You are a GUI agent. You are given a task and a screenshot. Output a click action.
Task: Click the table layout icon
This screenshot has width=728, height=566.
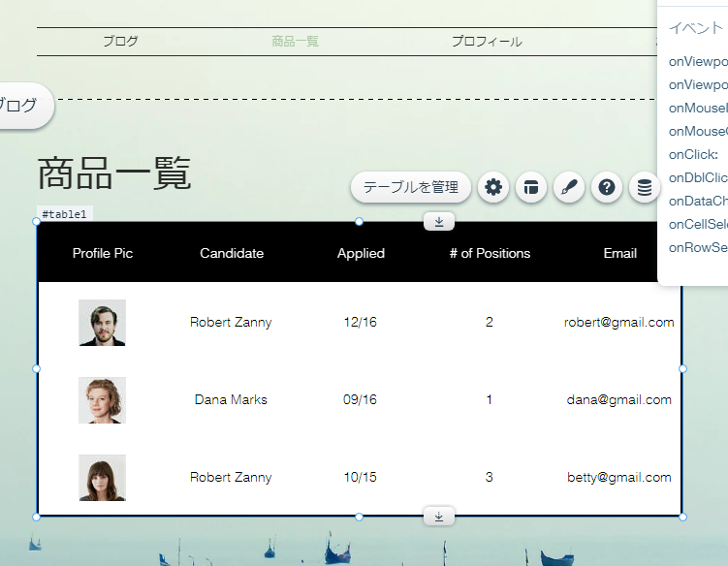531,187
